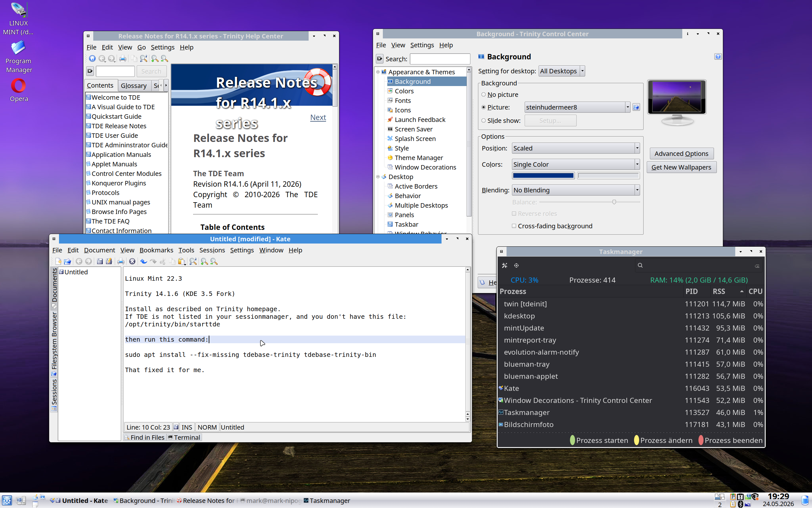Screen dimensions: 812x508
Task: Open the Program Manager desktop icon
Action: tap(19, 57)
